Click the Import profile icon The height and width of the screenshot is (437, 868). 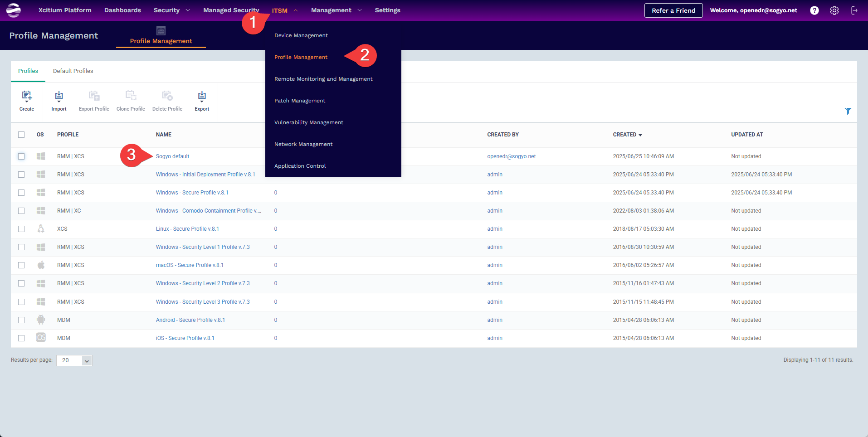[x=59, y=96]
